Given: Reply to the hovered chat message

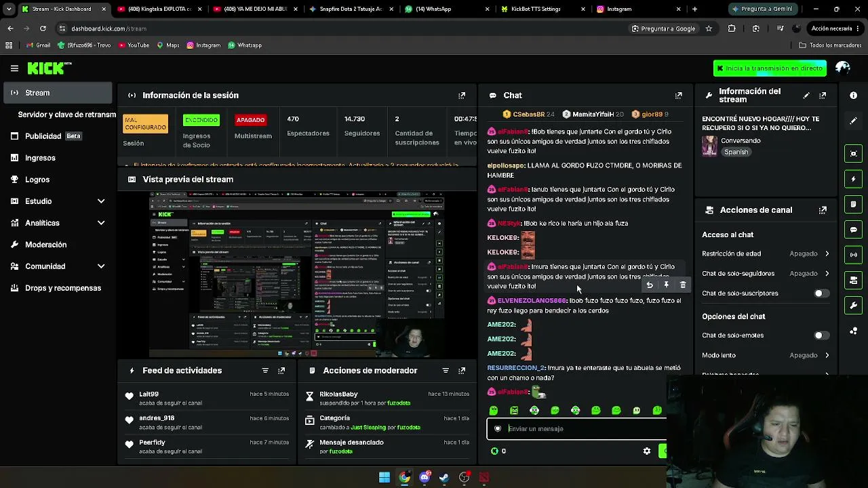Looking at the screenshot, I should point(650,285).
